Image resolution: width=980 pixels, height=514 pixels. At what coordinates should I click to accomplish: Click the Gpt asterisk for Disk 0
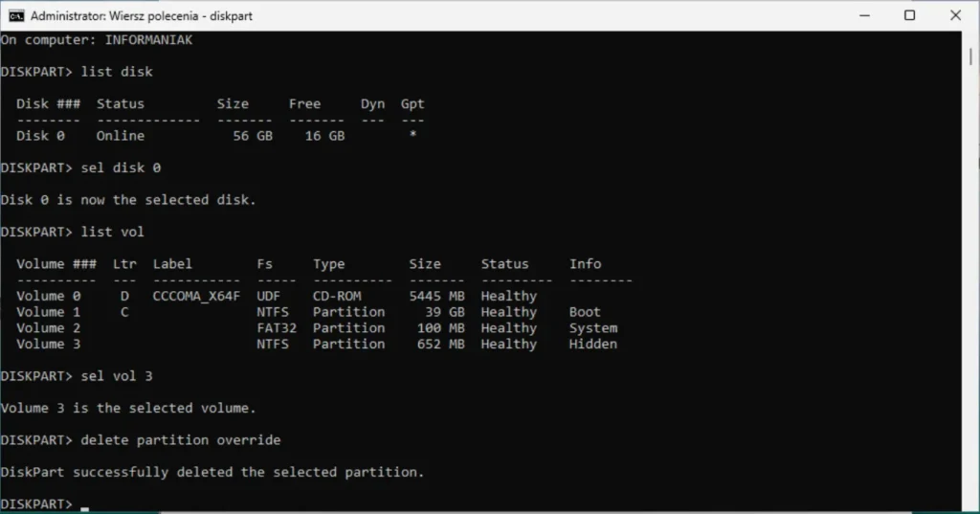(x=412, y=136)
